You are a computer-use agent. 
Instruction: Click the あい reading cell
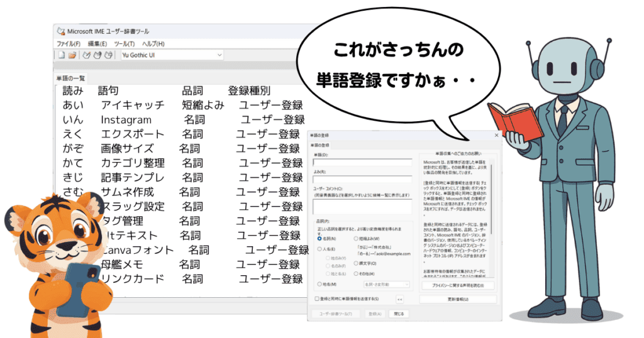73,105
